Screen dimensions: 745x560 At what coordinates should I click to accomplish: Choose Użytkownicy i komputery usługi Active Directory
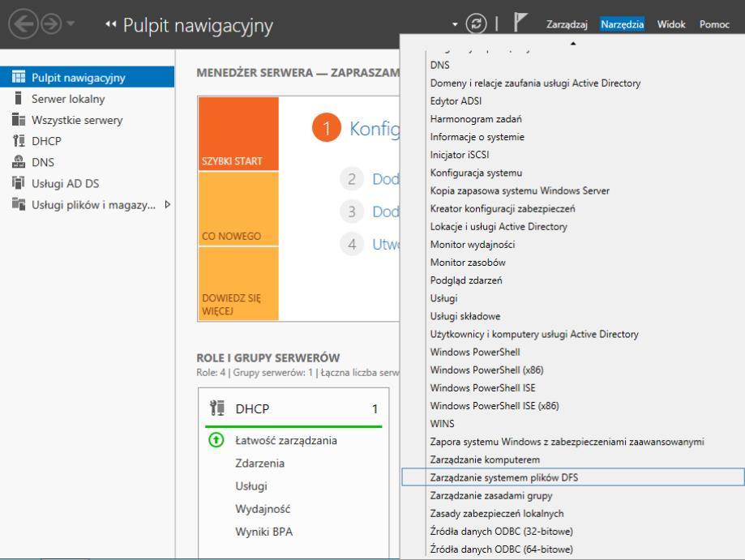click(572, 335)
